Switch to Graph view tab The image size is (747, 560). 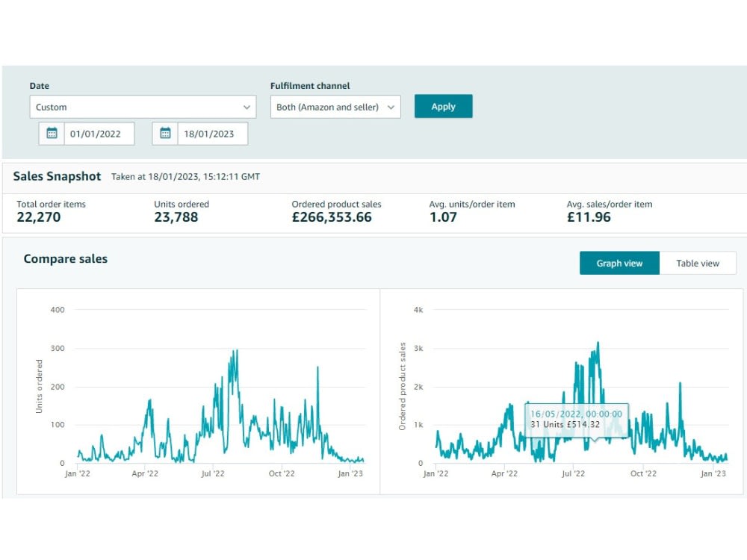[619, 264]
